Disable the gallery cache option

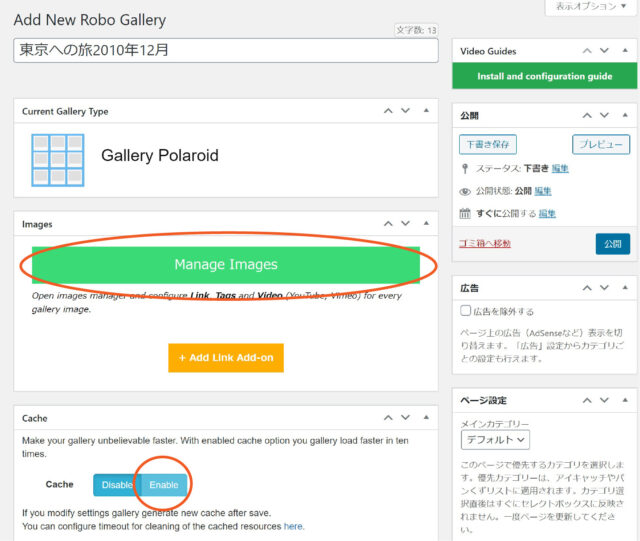[117, 484]
